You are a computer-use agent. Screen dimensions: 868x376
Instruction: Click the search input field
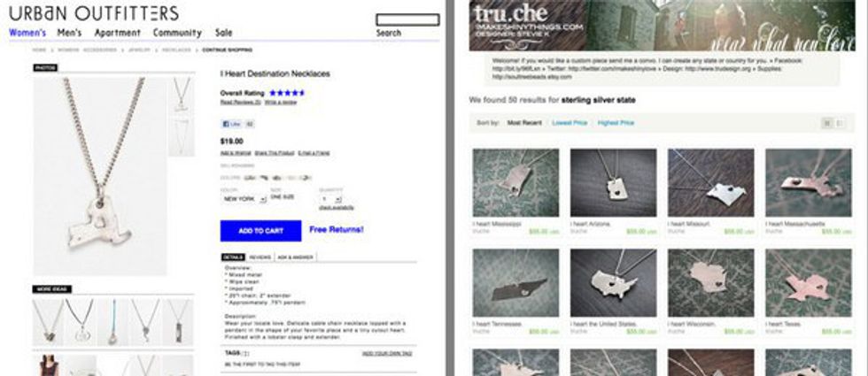407,19
